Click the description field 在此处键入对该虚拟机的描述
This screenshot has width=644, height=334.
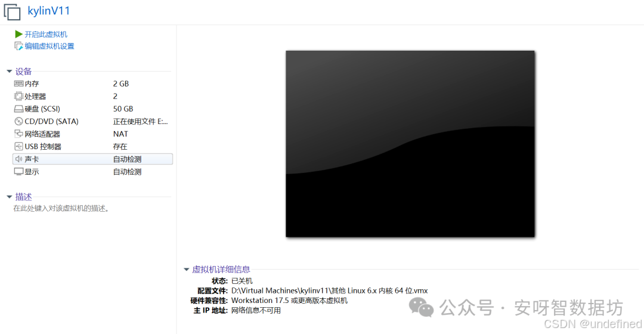click(61, 208)
